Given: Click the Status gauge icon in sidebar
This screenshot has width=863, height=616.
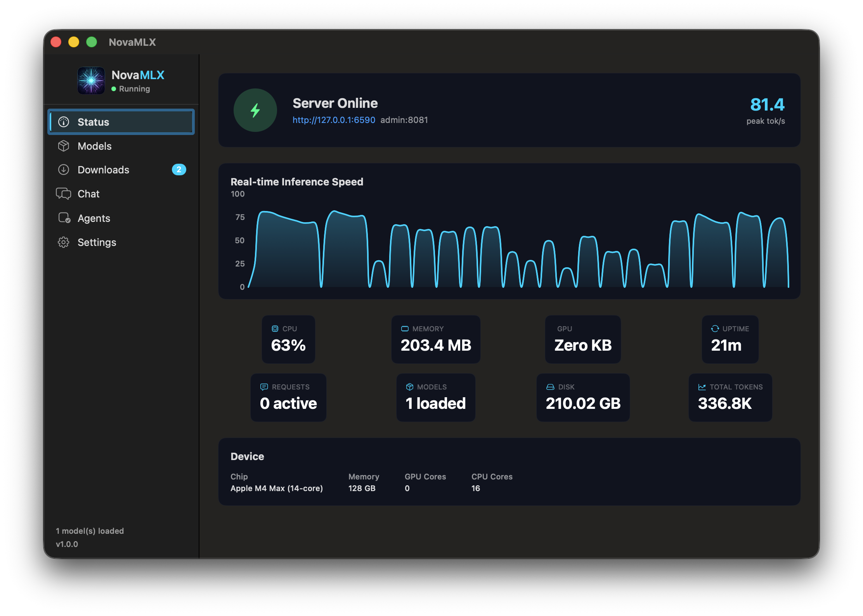Looking at the screenshot, I should [x=64, y=122].
